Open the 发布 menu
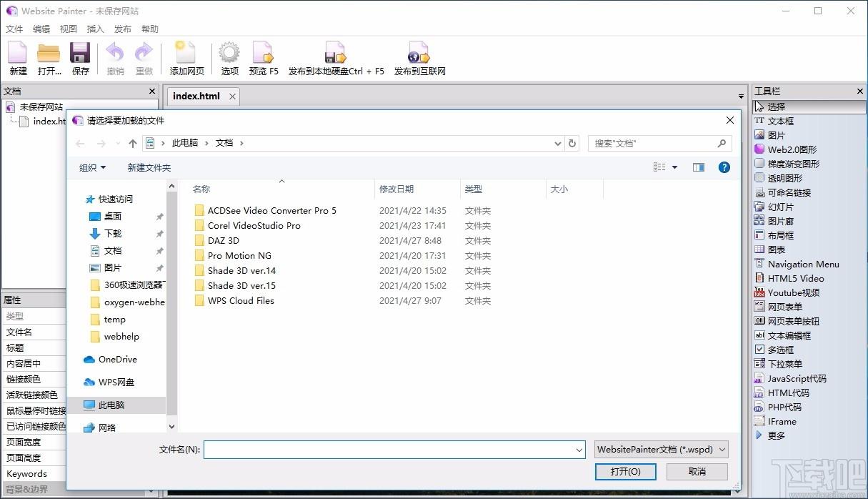The width and height of the screenshot is (868, 499). 123,29
